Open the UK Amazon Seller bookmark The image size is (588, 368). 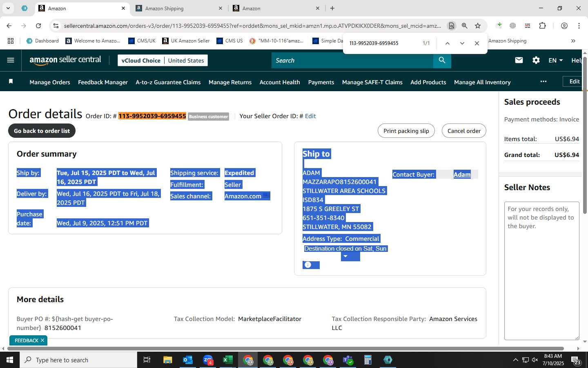click(186, 41)
